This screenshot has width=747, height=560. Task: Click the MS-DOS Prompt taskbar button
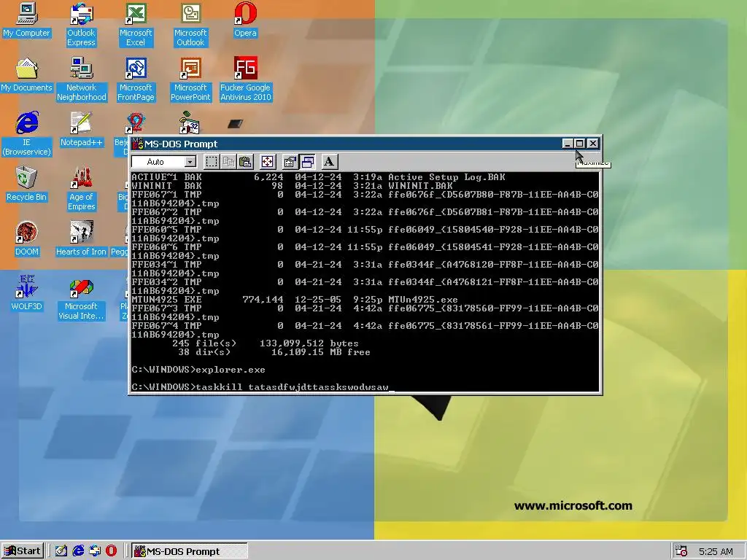[x=190, y=551]
